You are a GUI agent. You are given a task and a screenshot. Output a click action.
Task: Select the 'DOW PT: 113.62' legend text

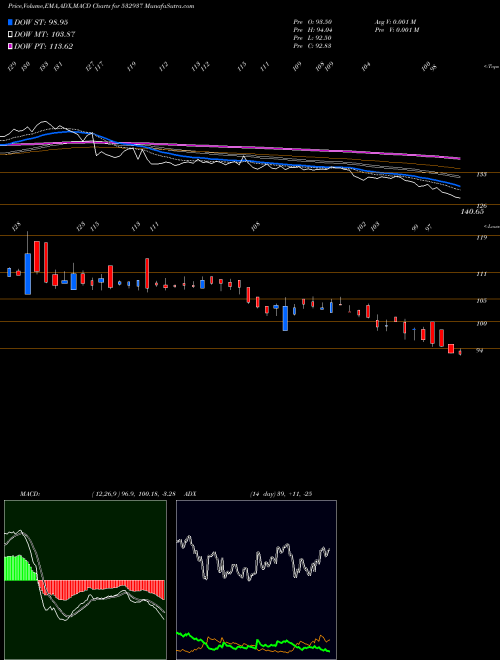pos(44,46)
